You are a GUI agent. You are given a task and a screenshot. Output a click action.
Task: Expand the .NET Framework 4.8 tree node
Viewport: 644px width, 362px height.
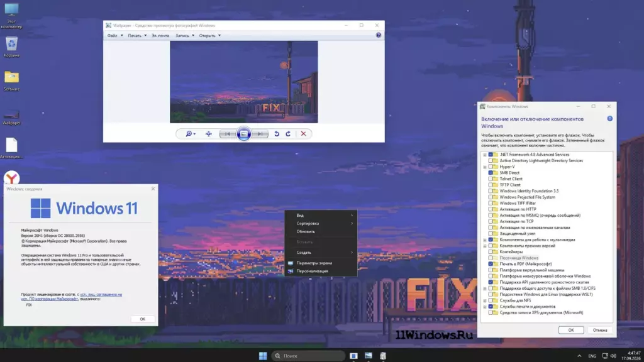[x=485, y=155]
